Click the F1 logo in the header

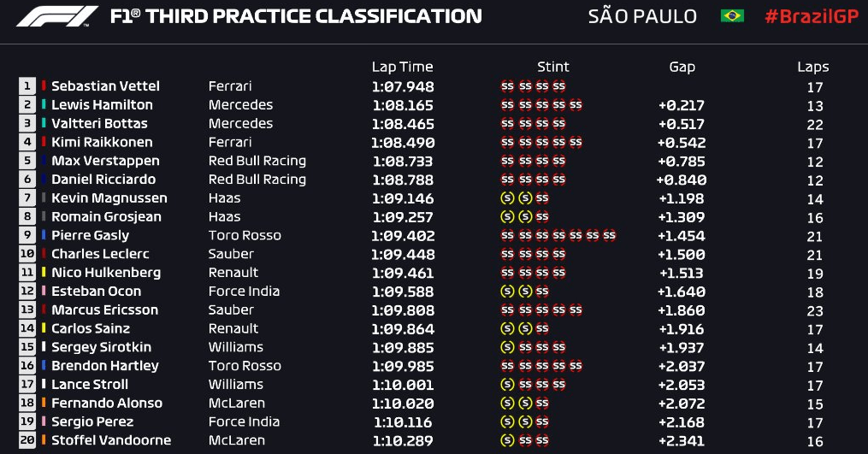(x=57, y=16)
